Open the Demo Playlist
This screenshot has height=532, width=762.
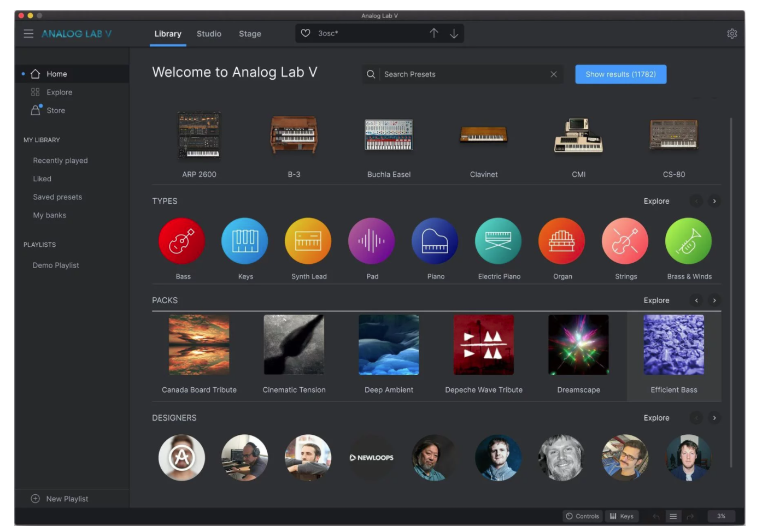coord(56,265)
